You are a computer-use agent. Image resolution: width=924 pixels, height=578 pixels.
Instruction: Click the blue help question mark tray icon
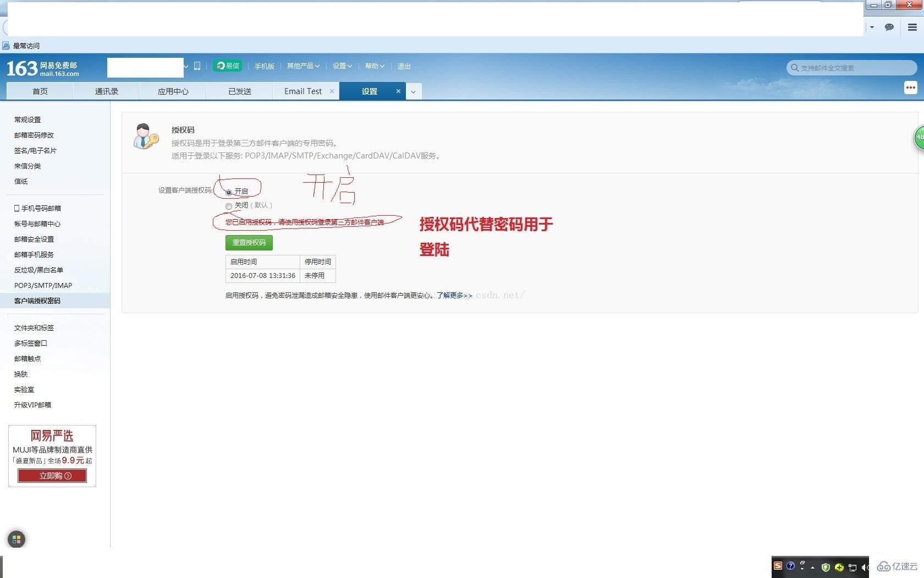click(790, 566)
